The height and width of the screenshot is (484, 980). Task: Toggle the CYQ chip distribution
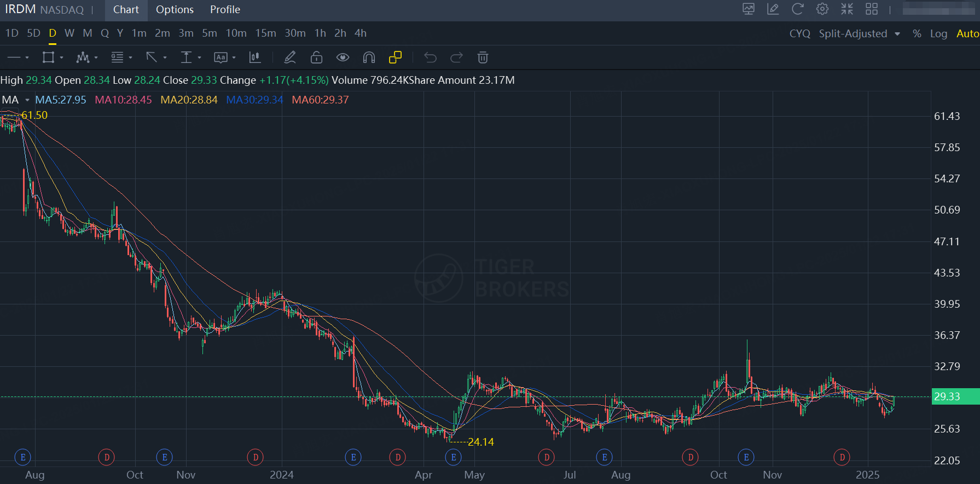click(800, 33)
